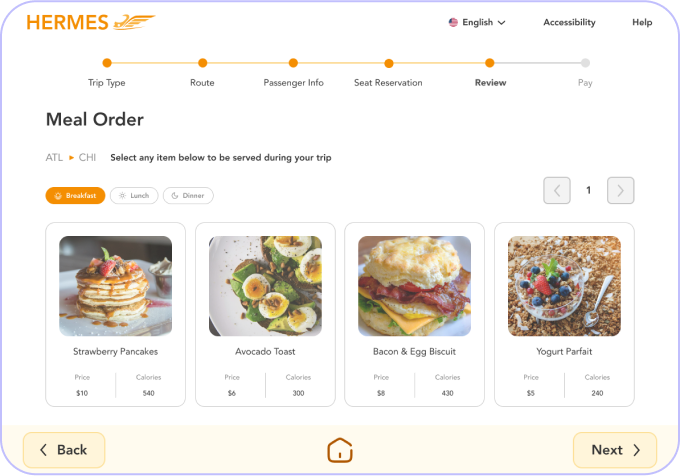Image resolution: width=680 pixels, height=476 pixels.
Task: Click the sunrise icon on Breakfast filter
Action: (x=58, y=196)
